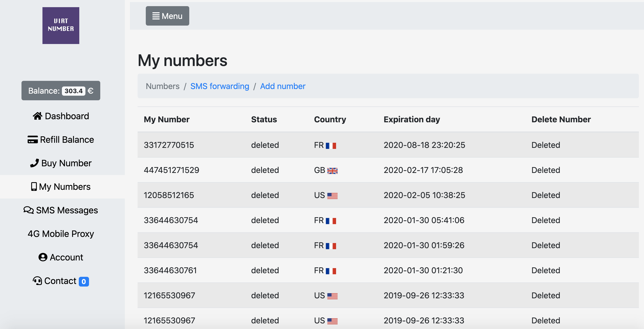The height and width of the screenshot is (329, 644).
Task: Open the hamburger Menu button
Action: pos(167,16)
